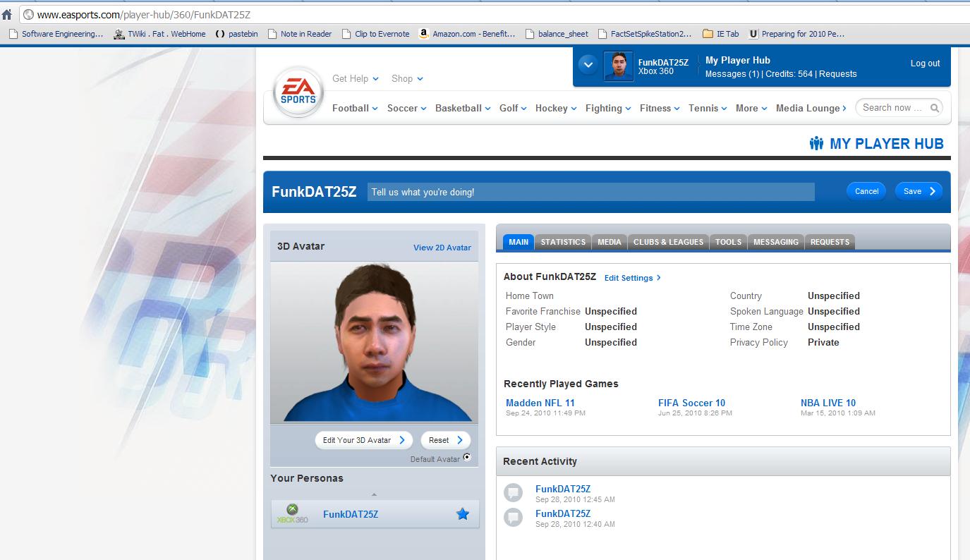Viewport: 970px width, 560px height.
Task: Click the Edit Settings link
Action: point(633,278)
